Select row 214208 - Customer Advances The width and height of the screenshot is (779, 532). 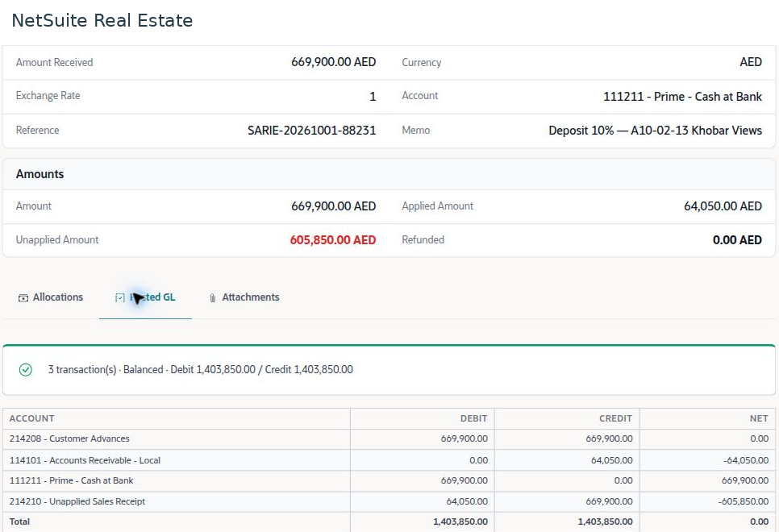pos(389,439)
